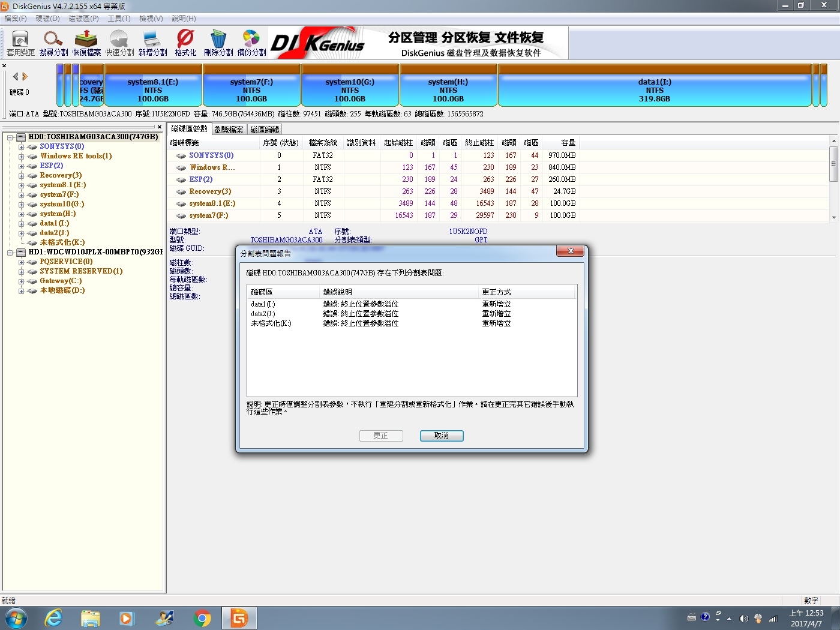The width and height of the screenshot is (840, 630).
Task: Click the system8.1(E:) partition block
Action: [x=153, y=85]
